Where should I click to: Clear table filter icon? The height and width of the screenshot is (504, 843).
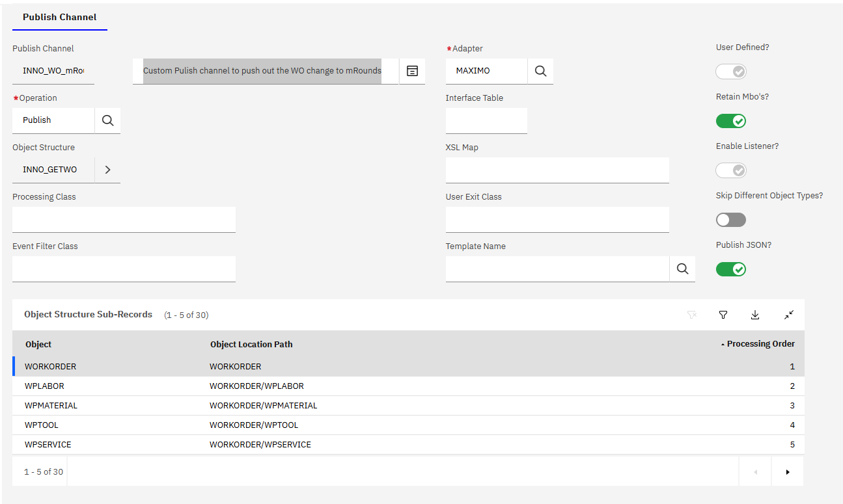click(x=692, y=315)
